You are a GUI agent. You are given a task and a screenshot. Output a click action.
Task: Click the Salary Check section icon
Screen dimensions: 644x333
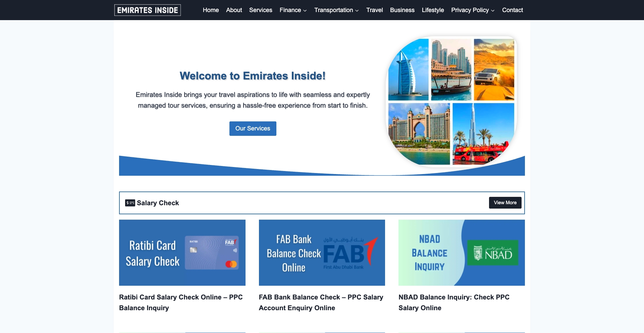click(x=130, y=203)
